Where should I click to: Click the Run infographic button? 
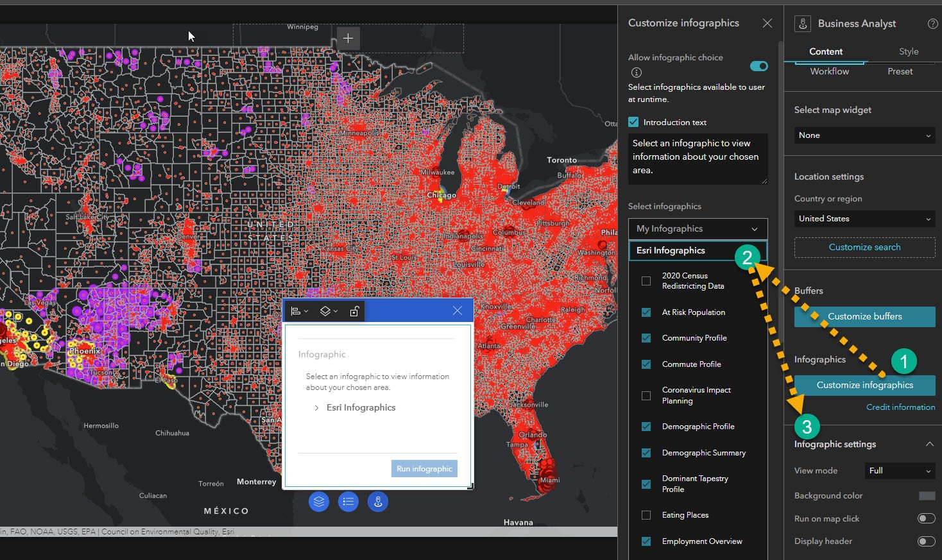tap(424, 469)
